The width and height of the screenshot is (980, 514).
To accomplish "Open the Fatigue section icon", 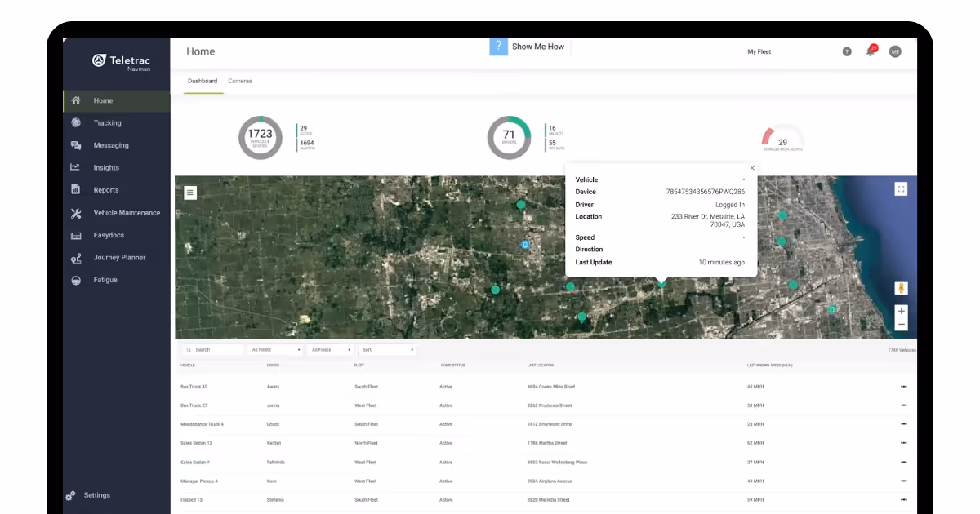I will coord(76,280).
